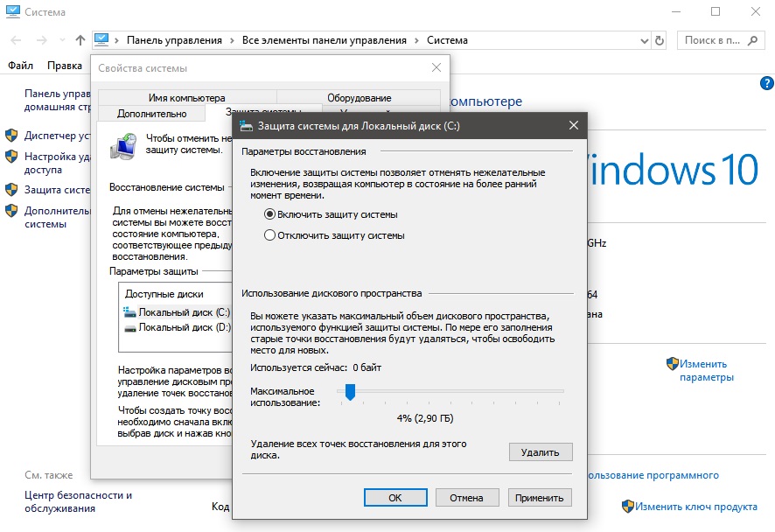The width and height of the screenshot is (775, 532).
Task: Open 'Настройка удаленного доступа' sidebar link
Action: tap(58, 163)
